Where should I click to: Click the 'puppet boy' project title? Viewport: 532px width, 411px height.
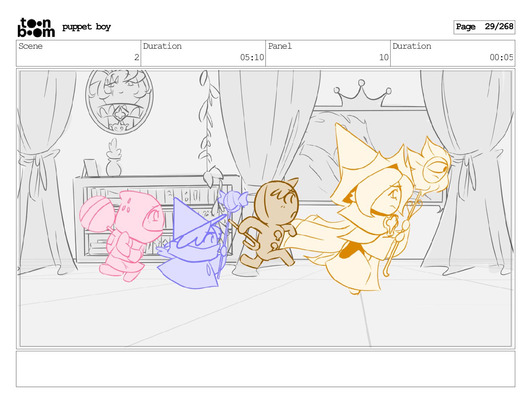pyautogui.click(x=86, y=27)
